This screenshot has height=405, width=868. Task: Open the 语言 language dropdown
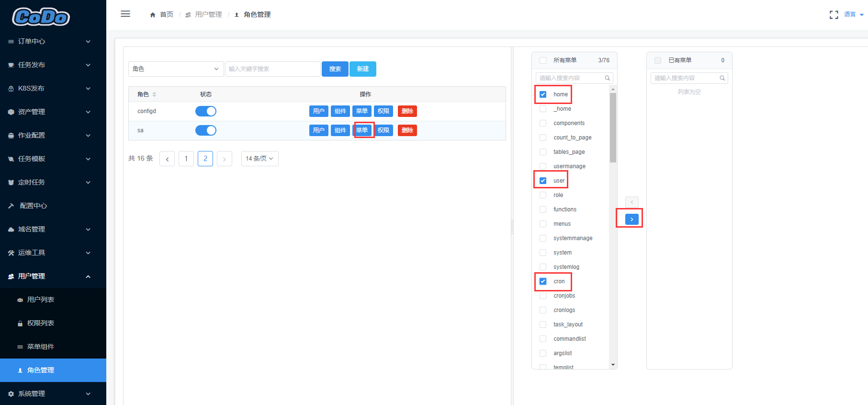[854, 14]
